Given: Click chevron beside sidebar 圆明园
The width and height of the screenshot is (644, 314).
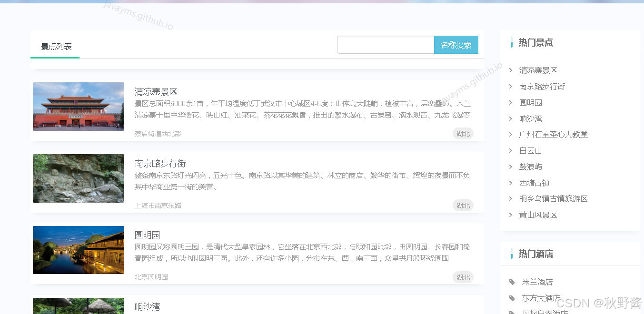Looking at the screenshot, I should [511, 103].
